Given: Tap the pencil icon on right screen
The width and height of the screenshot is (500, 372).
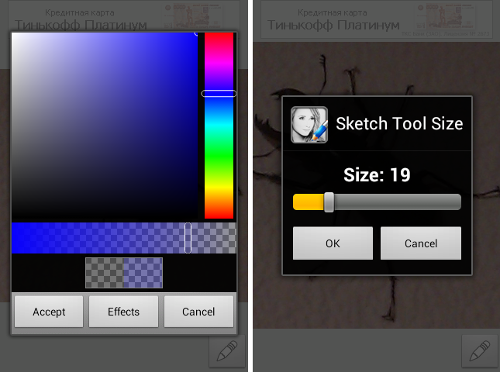Looking at the screenshot, I should (x=480, y=351).
